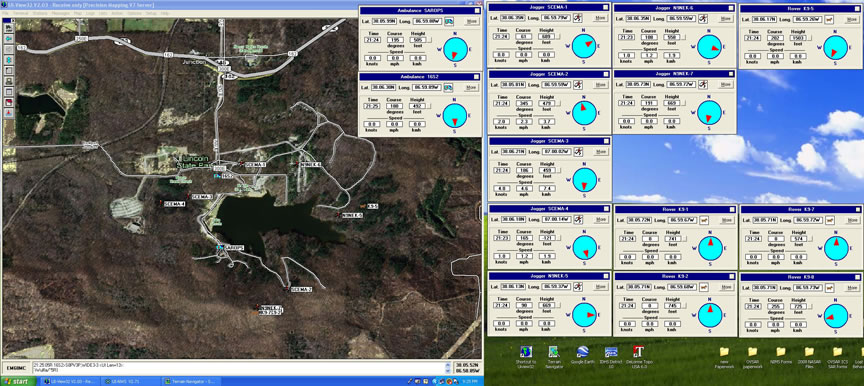This screenshot has width=864, height=386.
Task: Click the dog symbol icon in Rover K9-8 panel
Action: click(x=830, y=287)
